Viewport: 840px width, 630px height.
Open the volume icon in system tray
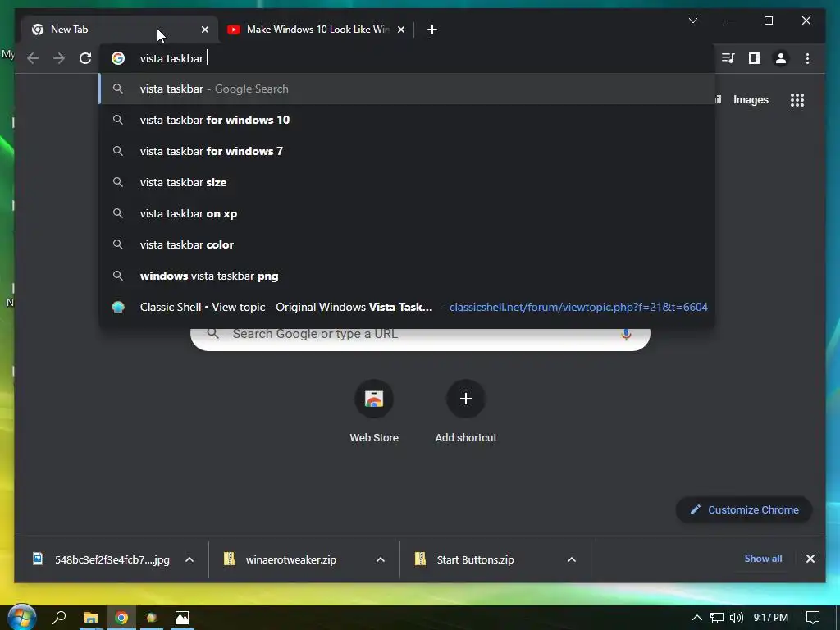(737, 618)
